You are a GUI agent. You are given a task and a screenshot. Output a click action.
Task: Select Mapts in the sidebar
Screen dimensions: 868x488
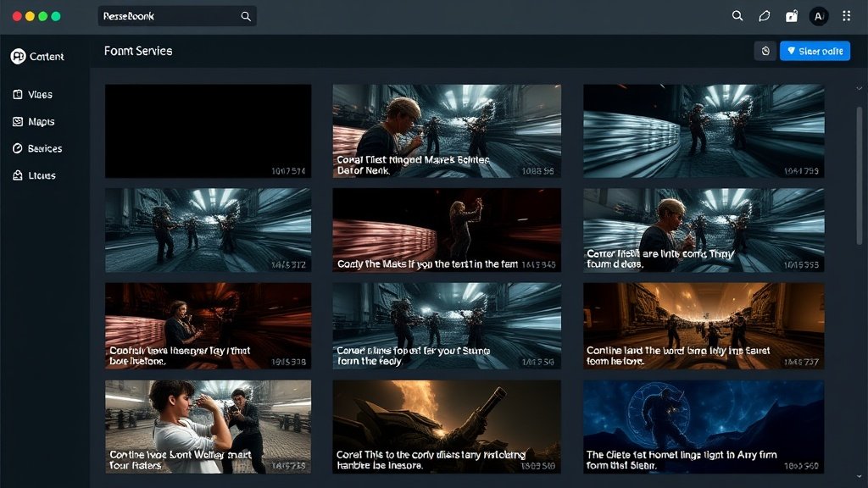click(x=42, y=122)
